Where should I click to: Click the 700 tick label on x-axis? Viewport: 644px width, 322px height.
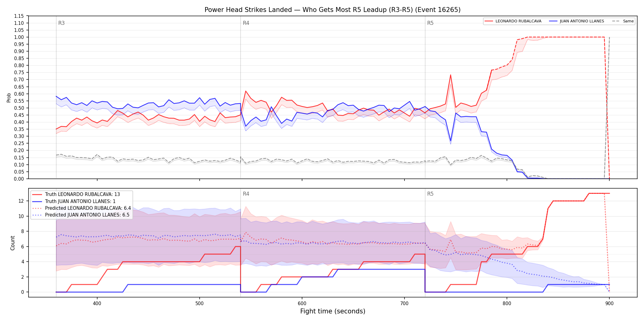click(404, 303)
